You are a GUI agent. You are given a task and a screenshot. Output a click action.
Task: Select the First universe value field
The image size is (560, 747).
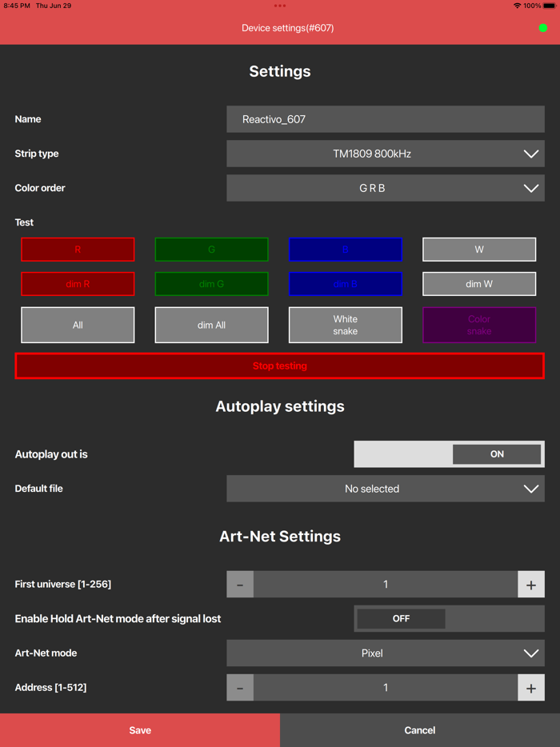tap(386, 584)
